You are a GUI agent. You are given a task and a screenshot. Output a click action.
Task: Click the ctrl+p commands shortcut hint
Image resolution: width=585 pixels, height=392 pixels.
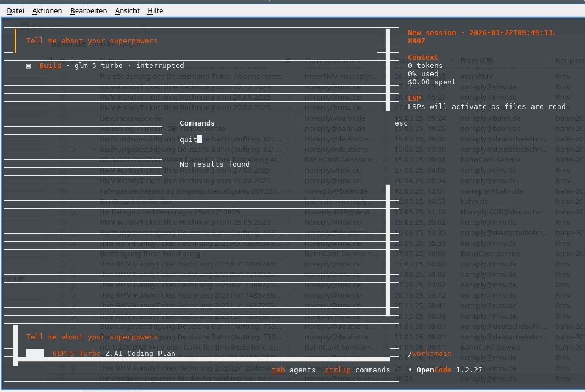pyautogui.click(x=357, y=370)
